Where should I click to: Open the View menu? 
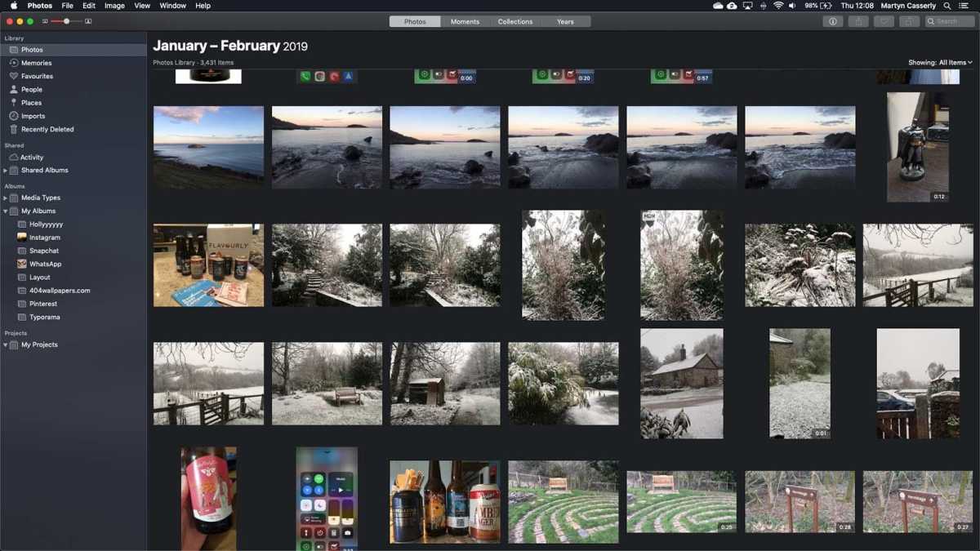click(142, 6)
